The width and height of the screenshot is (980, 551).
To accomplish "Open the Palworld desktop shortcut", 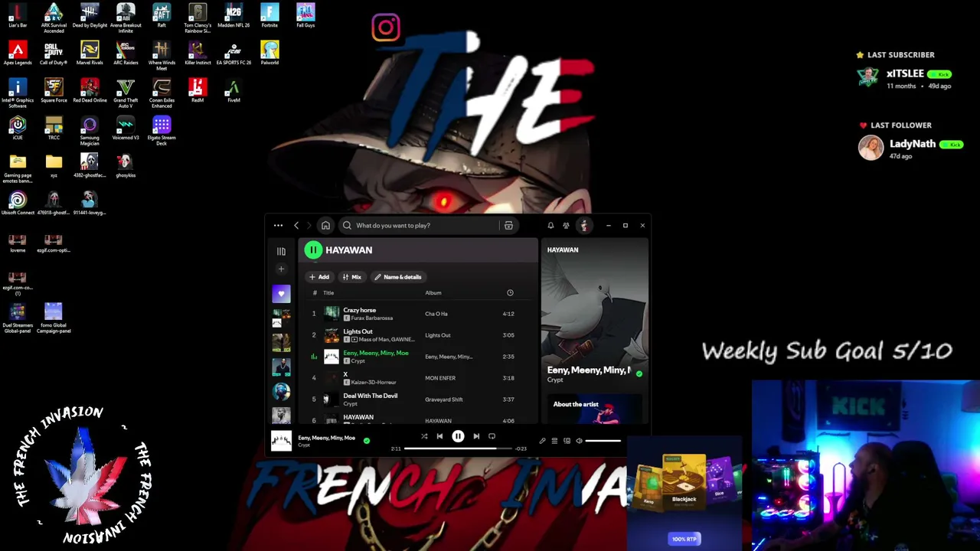I will tap(269, 54).
